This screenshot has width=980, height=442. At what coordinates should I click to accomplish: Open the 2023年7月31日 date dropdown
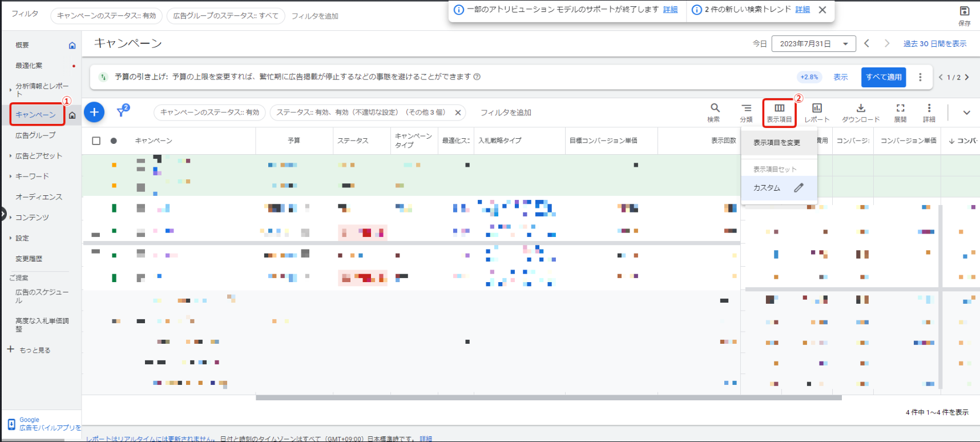pyautogui.click(x=813, y=44)
